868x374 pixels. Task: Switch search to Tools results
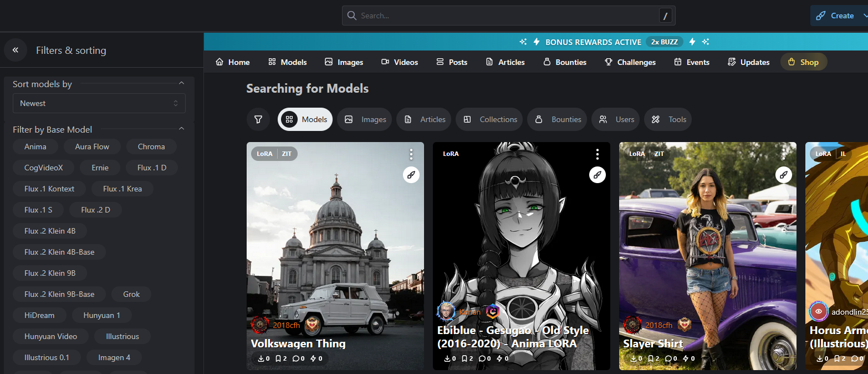point(668,119)
